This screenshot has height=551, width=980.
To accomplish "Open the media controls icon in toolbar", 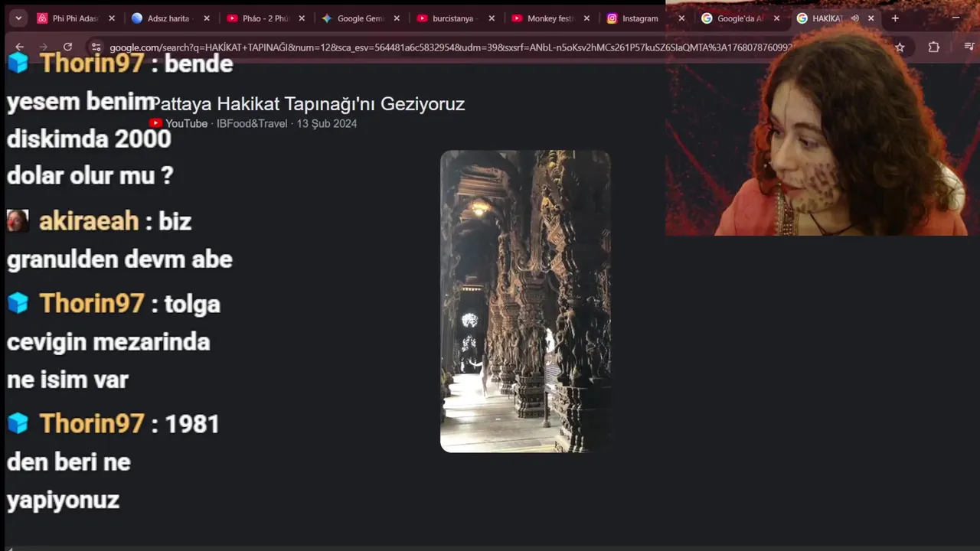I will (969, 47).
